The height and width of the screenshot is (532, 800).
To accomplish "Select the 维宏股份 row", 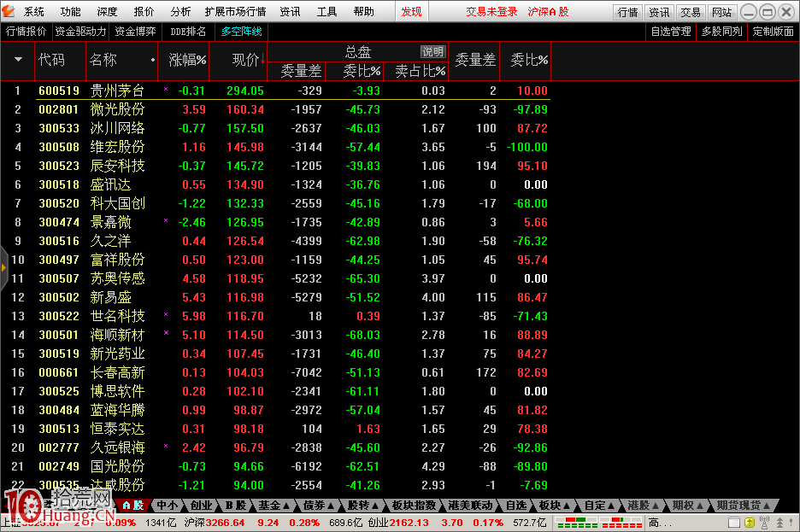I will tap(275, 147).
